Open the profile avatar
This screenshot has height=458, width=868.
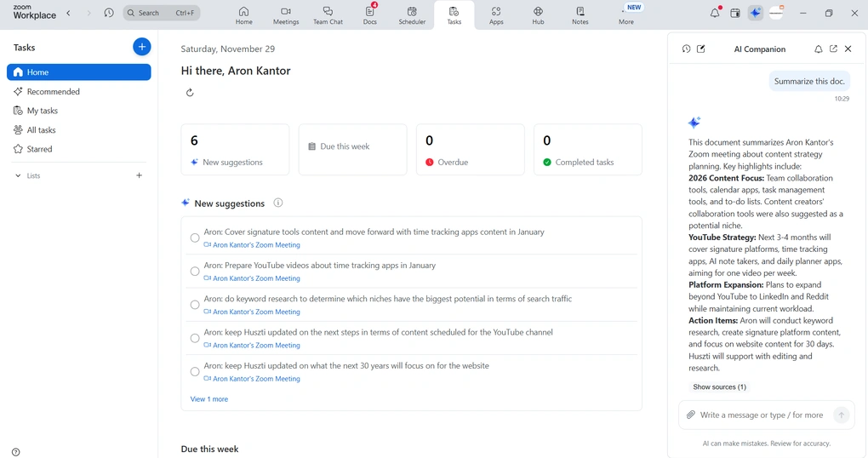[x=776, y=13]
